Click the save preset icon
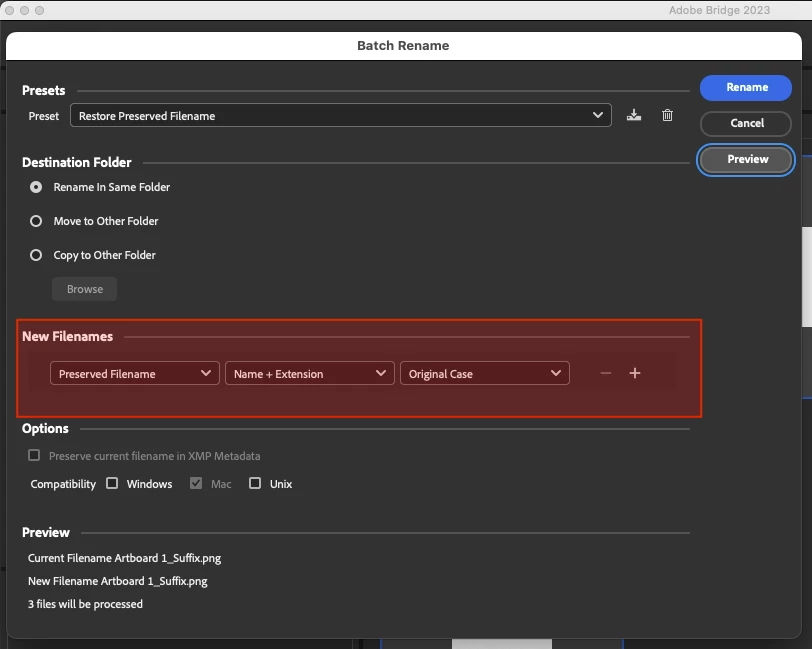 pyautogui.click(x=633, y=115)
